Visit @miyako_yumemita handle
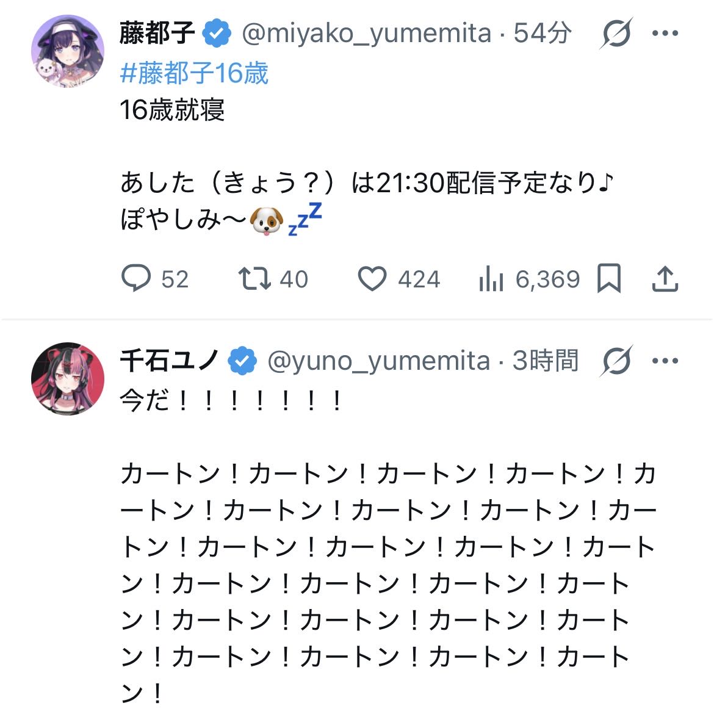The image size is (714, 728). pos(366,34)
